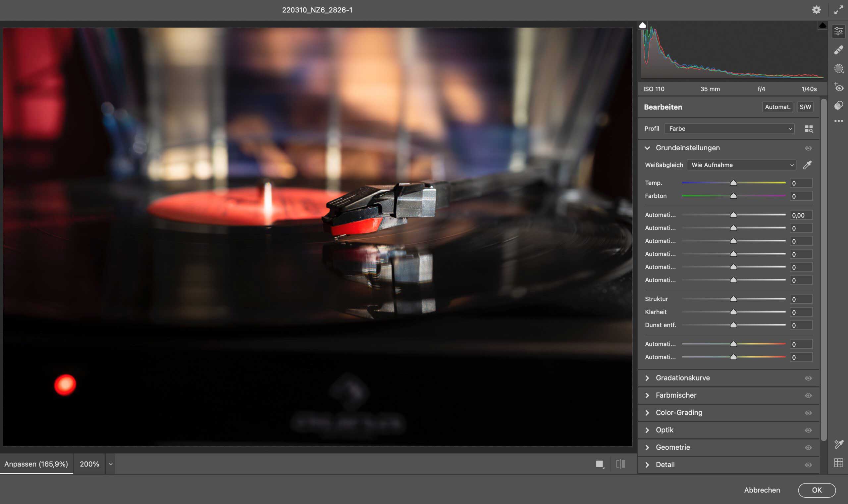Browse profiles with grid search icon
Viewport: 848px width, 504px height.
coord(809,129)
